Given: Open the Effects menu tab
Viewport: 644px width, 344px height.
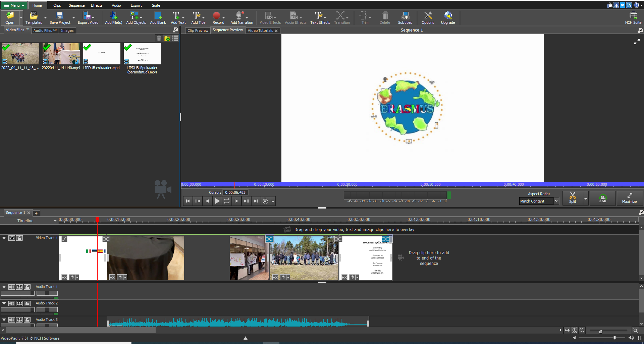Looking at the screenshot, I should 97,5.
